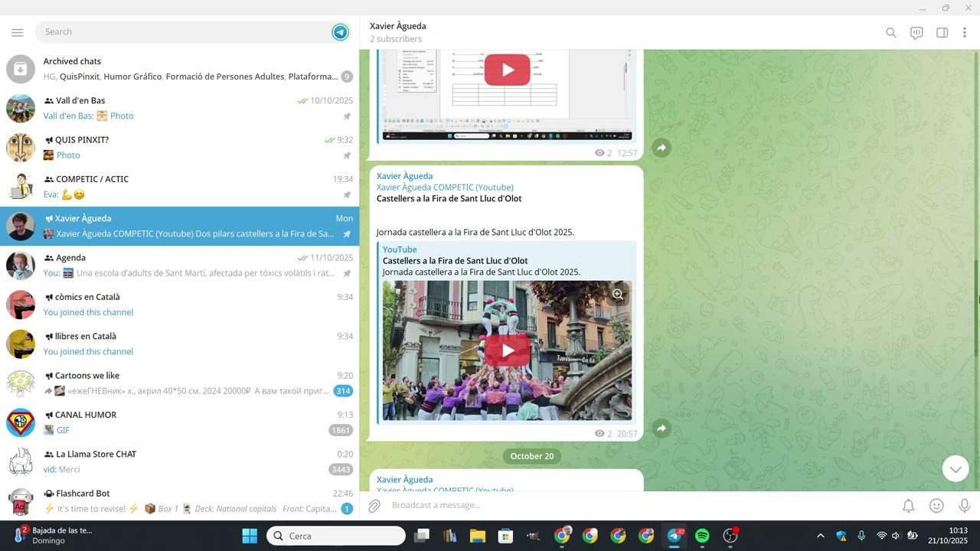Open the weather widget in the taskbar

(54, 536)
